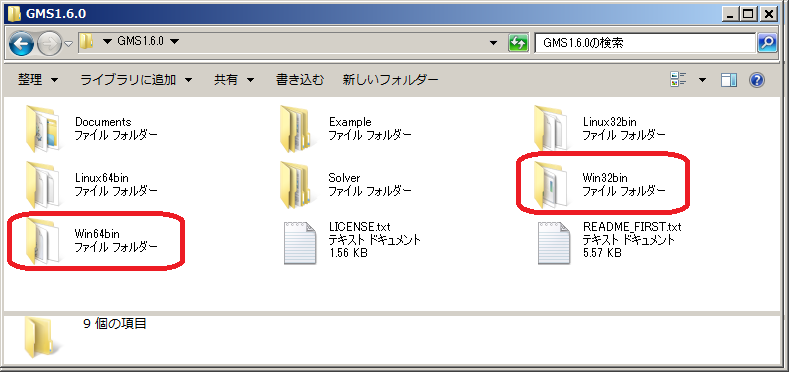789x372 pixels.
Task: Open the Linux64bin folder icon
Action: (44, 185)
